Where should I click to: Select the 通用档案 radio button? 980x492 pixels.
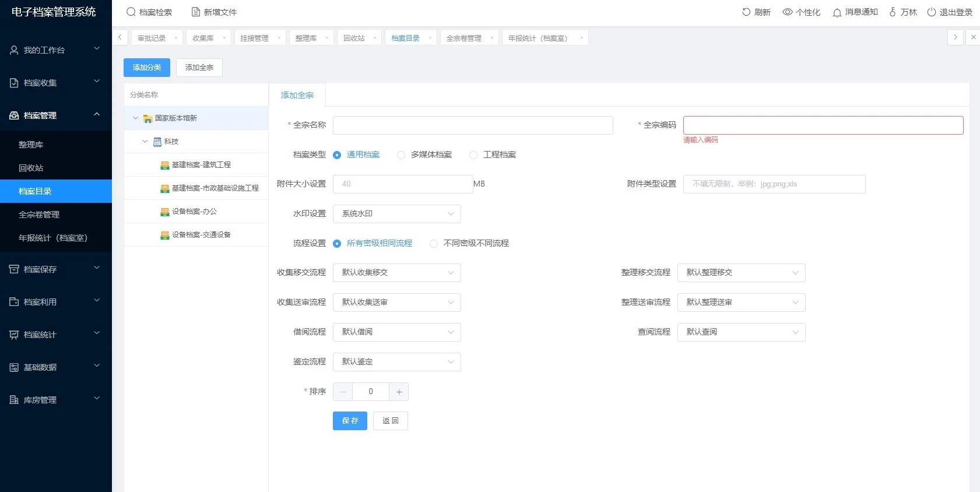(x=337, y=155)
